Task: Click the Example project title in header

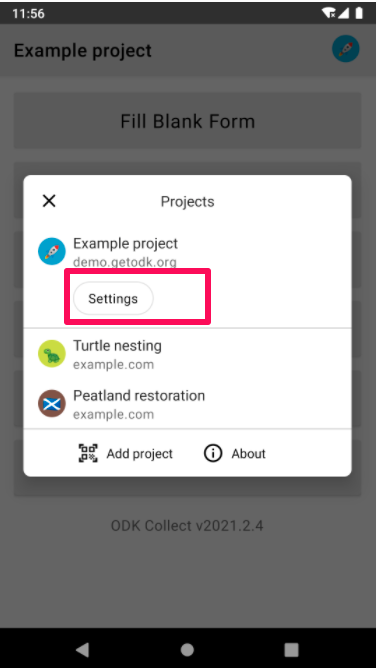Action: point(83,51)
